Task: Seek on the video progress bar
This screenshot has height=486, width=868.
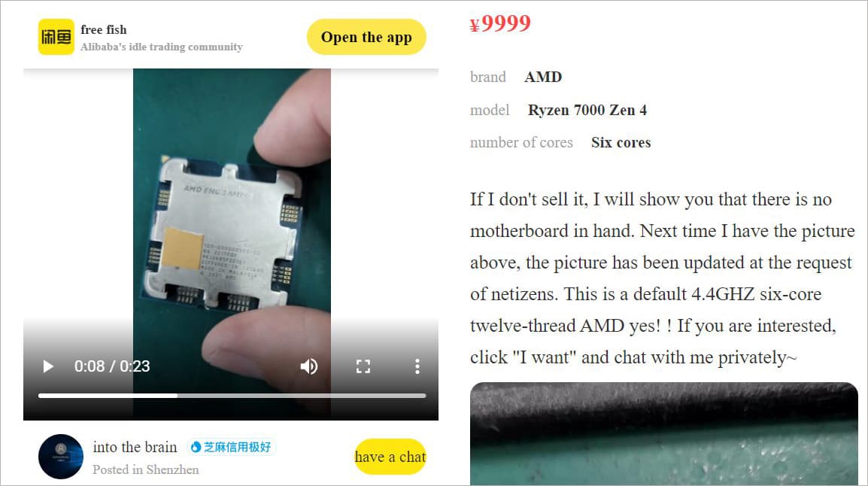Action: click(232, 396)
